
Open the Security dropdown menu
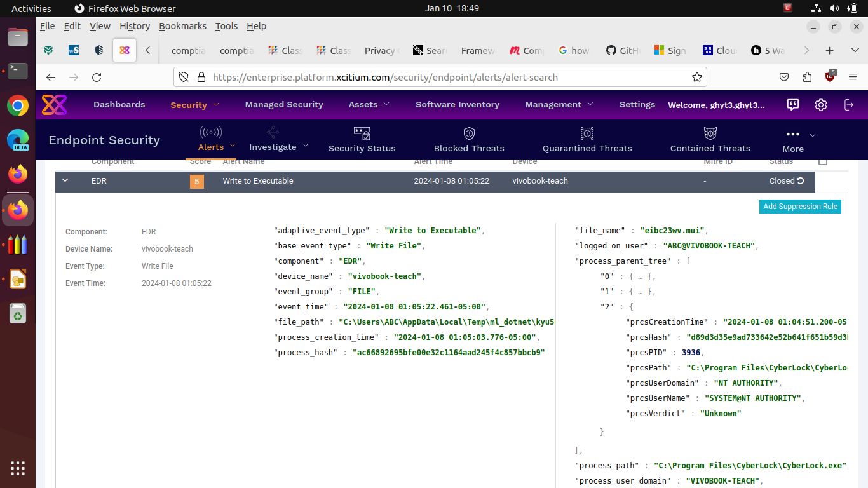194,105
